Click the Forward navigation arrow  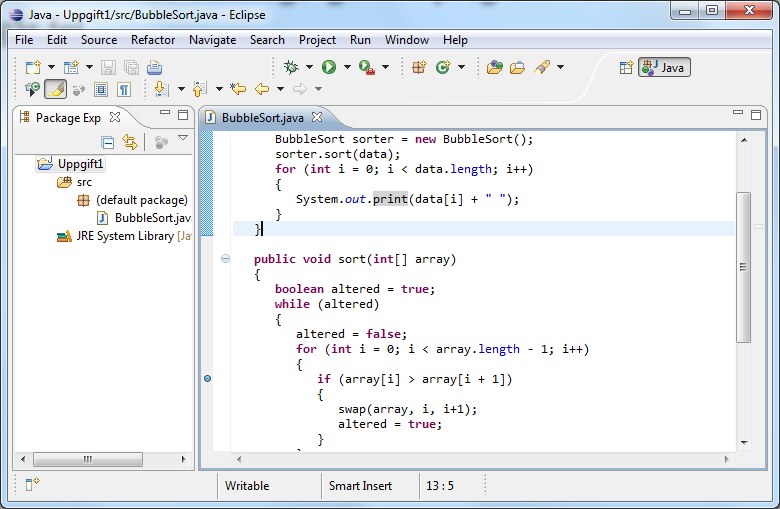(x=299, y=89)
